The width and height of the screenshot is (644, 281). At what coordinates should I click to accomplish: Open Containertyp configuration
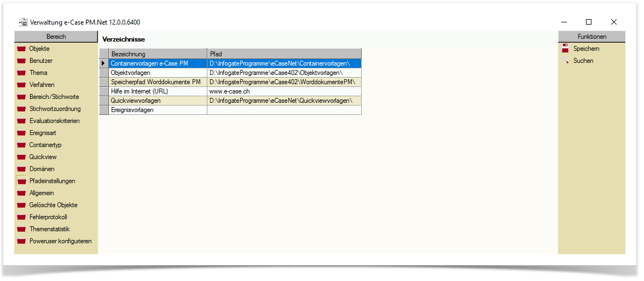(x=45, y=145)
